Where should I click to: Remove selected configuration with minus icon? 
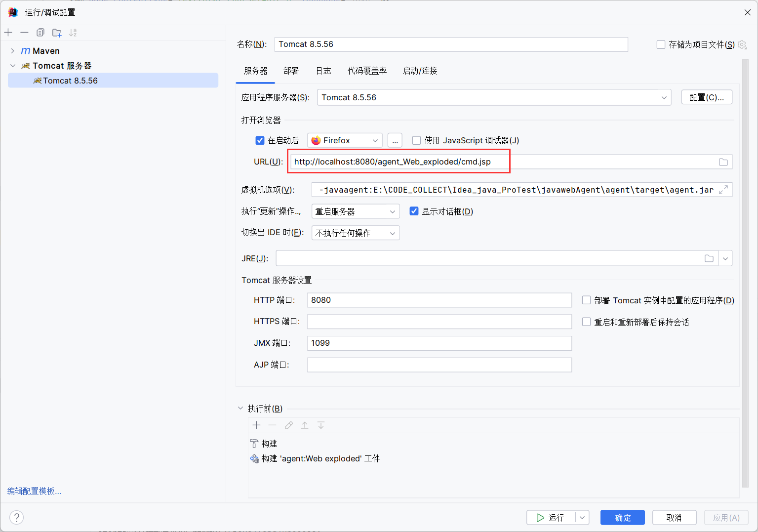(24, 33)
